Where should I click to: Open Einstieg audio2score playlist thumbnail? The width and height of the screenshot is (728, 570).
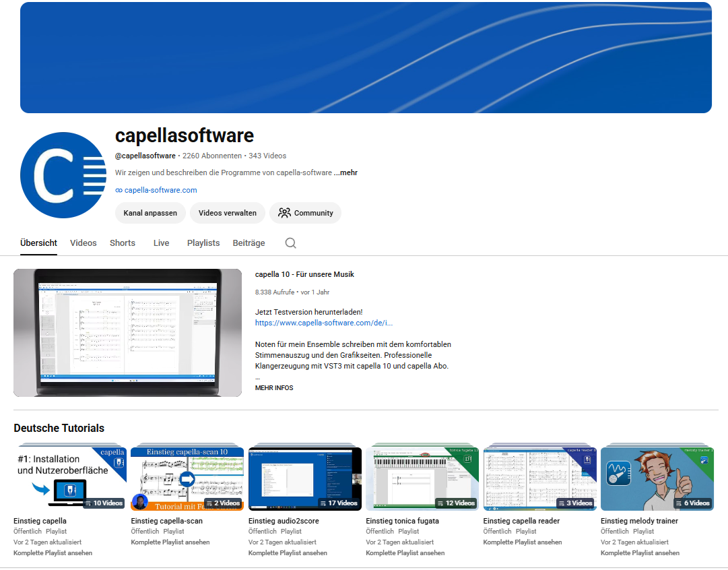coord(305,478)
